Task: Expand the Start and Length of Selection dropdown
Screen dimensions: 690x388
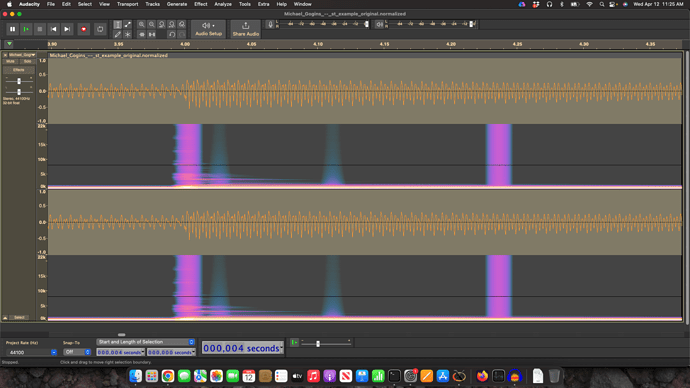Action: pos(146,342)
